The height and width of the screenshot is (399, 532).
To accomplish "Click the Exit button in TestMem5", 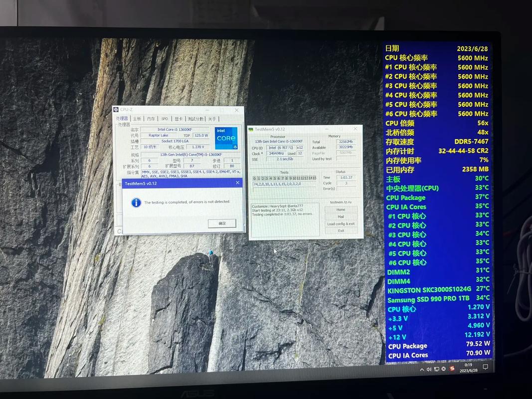I will (x=341, y=231).
